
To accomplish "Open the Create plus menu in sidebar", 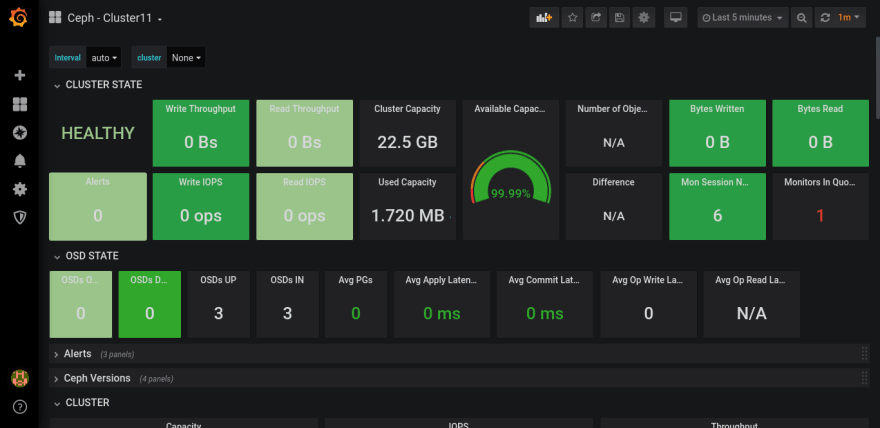I will point(20,75).
